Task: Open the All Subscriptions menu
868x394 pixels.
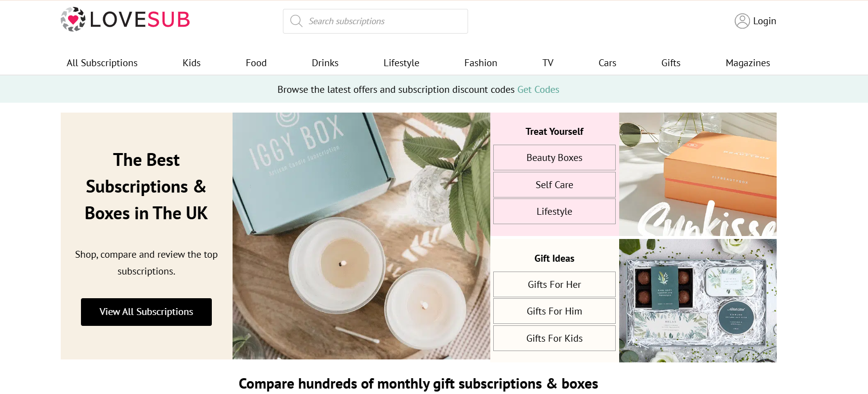Action: pyautogui.click(x=102, y=63)
